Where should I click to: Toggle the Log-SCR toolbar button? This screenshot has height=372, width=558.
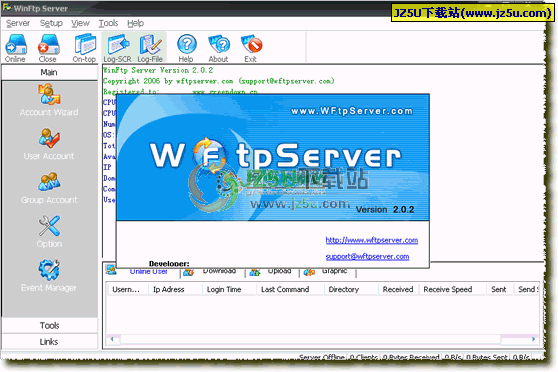click(118, 48)
